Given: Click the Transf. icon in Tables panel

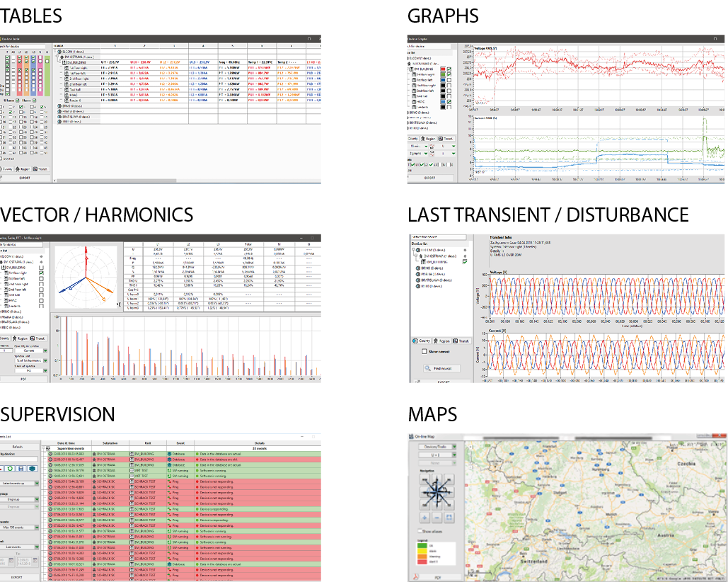Looking at the screenshot, I should coord(35,169).
